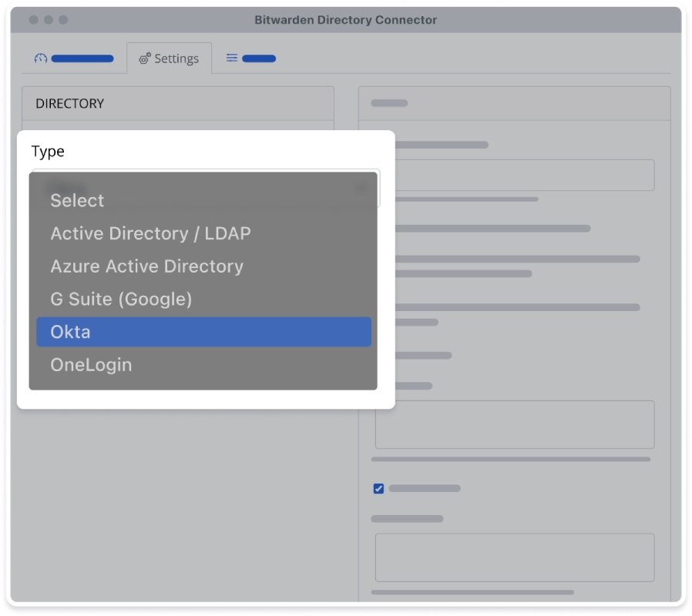Choose the Select placeholder option
The width and height of the screenshot is (692, 616).
point(203,201)
